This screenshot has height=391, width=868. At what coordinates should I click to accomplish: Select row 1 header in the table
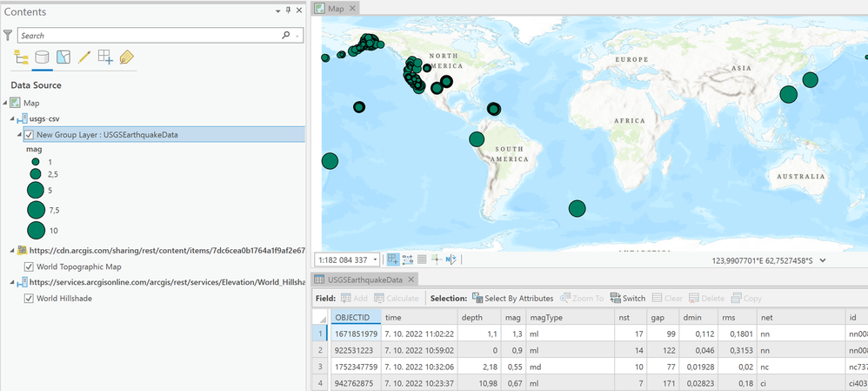point(322,334)
